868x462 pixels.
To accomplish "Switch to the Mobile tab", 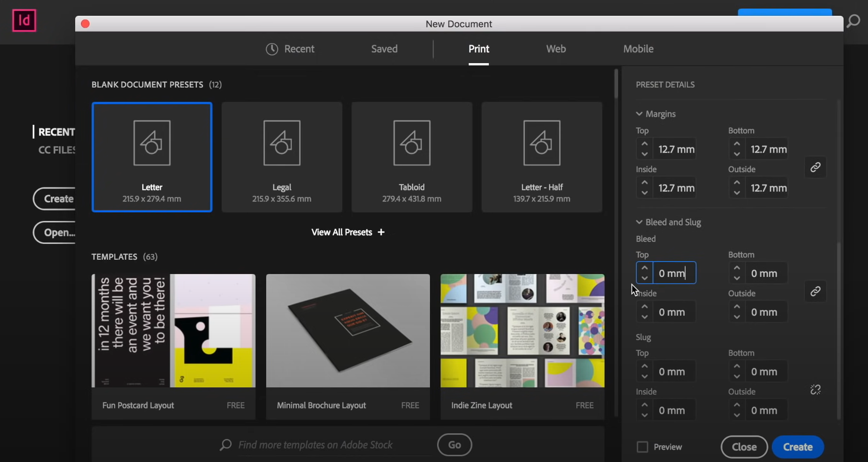I will [x=638, y=49].
